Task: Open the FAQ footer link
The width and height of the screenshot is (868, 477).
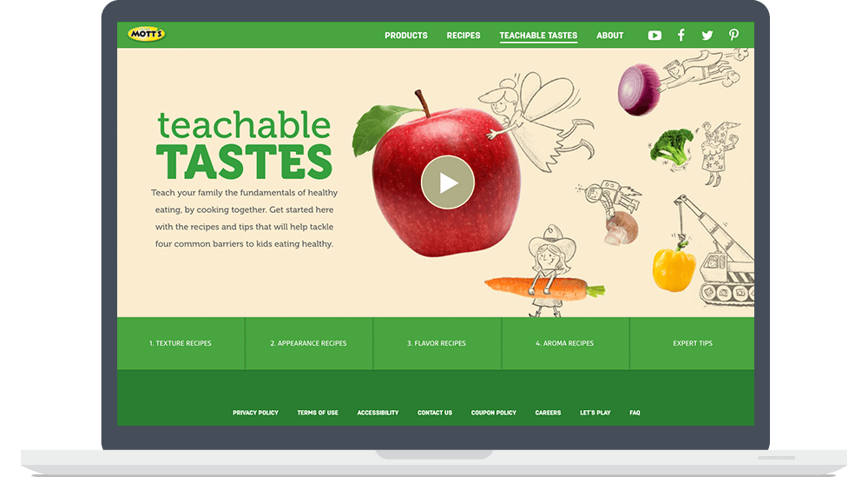Action: click(635, 413)
